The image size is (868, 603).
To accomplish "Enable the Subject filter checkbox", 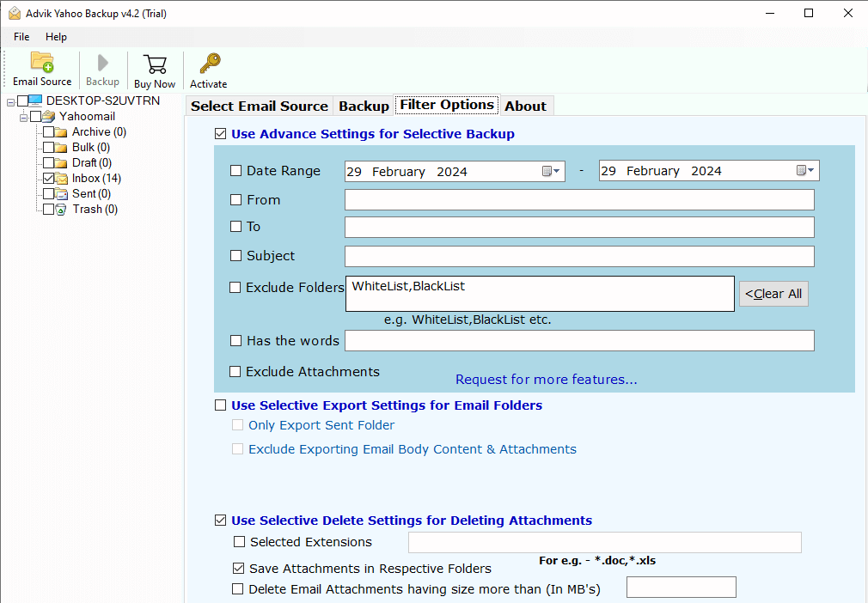I will point(235,256).
